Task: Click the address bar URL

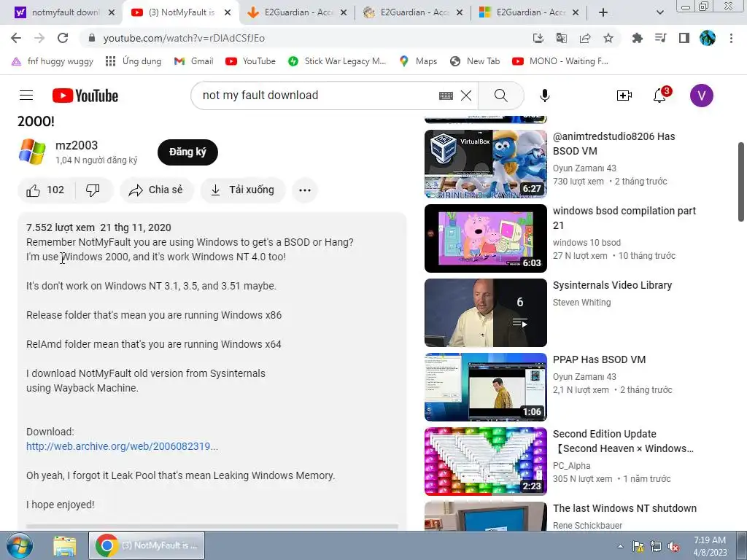Action: pyautogui.click(x=184, y=38)
